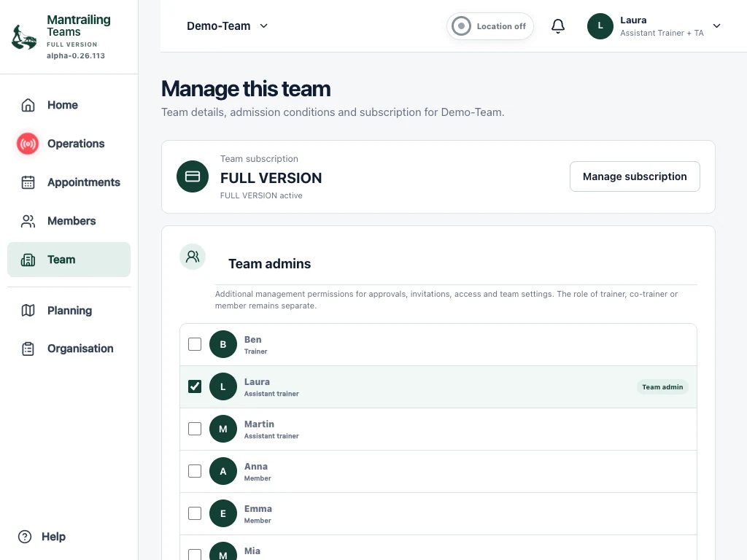Viewport: 747px width, 560px height.
Task: Click the name Mia in the list
Action: (252, 551)
